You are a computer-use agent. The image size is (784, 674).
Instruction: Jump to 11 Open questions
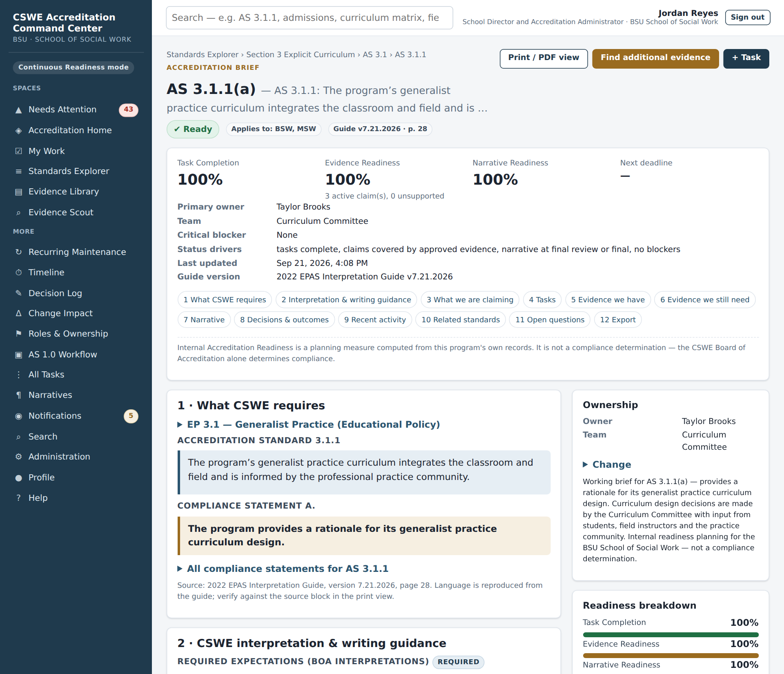550,320
